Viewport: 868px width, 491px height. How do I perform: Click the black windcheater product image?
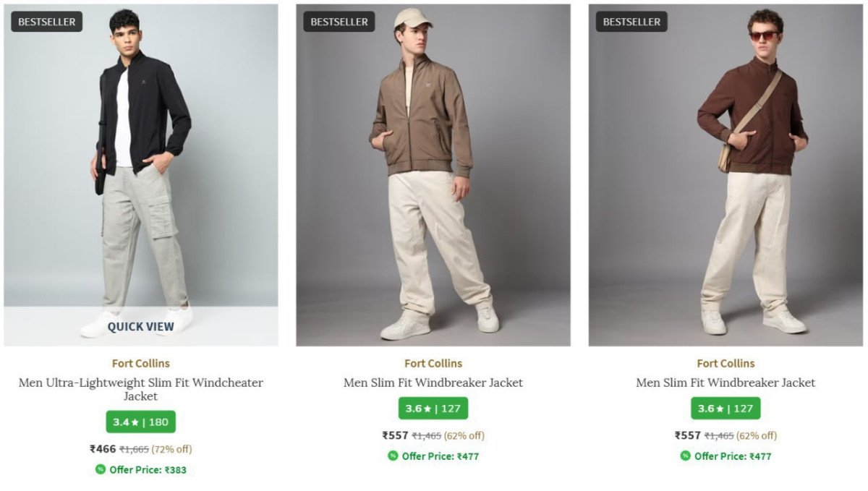coord(141,159)
